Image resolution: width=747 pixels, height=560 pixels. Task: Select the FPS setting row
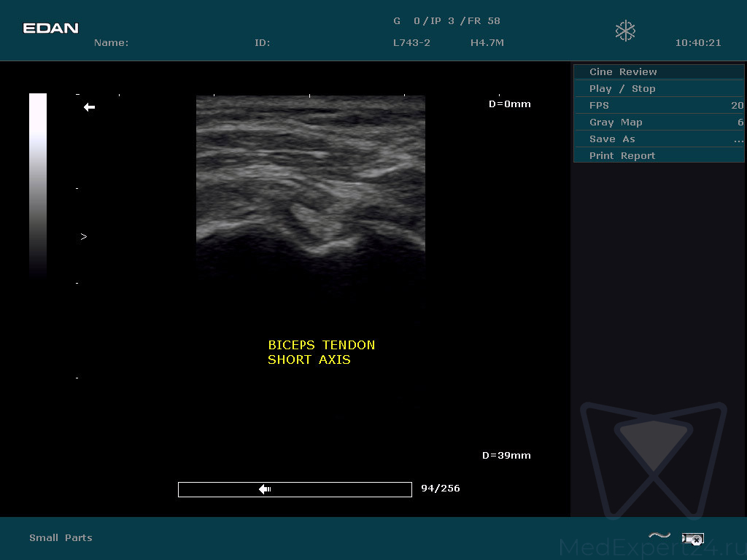(659, 106)
